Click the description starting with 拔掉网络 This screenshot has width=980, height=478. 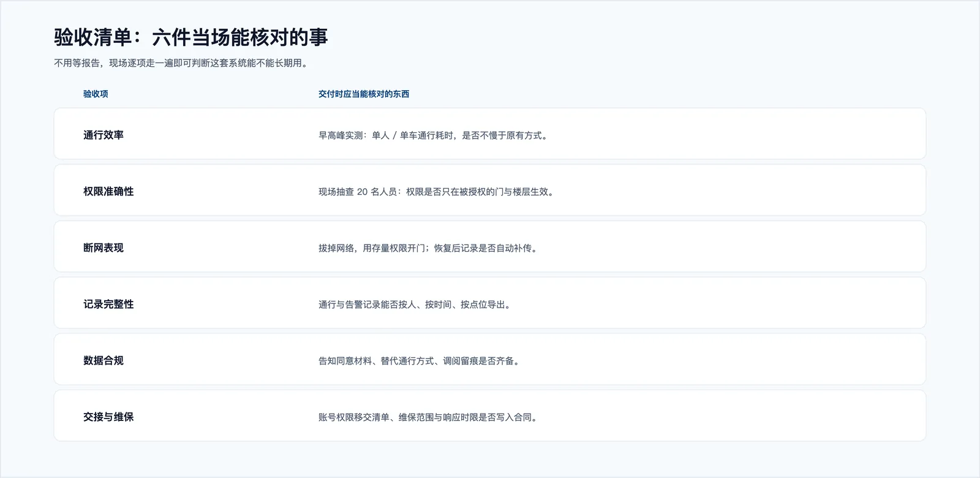click(x=429, y=248)
